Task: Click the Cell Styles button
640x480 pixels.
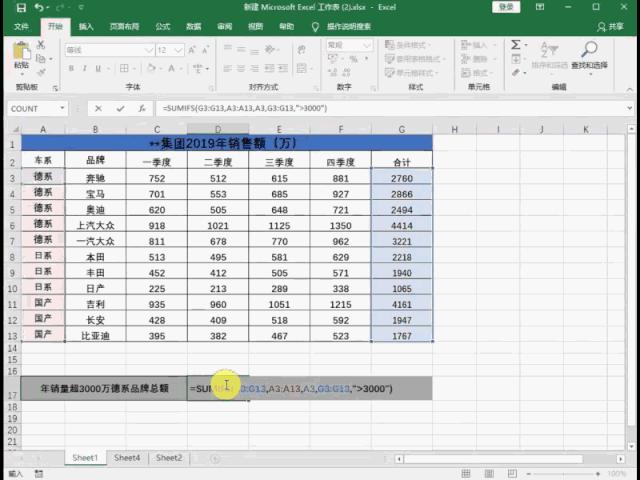Action: pos(411,73)
